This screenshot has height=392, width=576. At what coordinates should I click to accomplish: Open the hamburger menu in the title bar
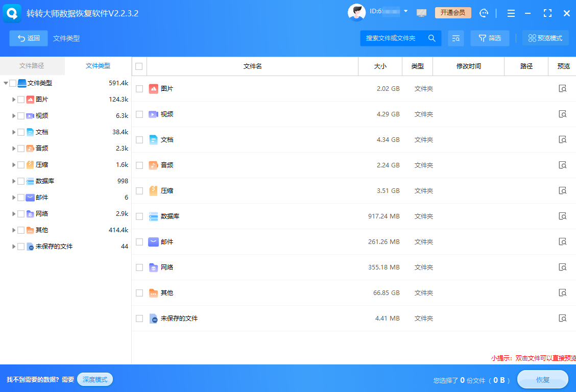coord(511,13)
